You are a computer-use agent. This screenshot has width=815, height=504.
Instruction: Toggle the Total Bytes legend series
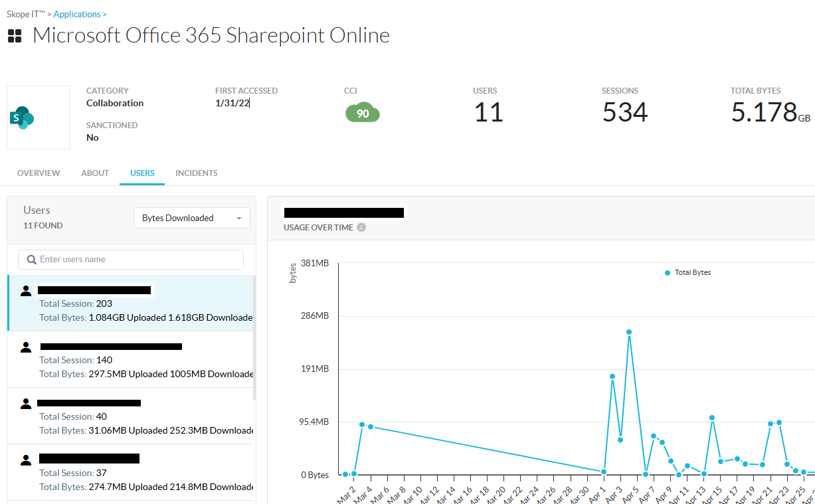688,272
